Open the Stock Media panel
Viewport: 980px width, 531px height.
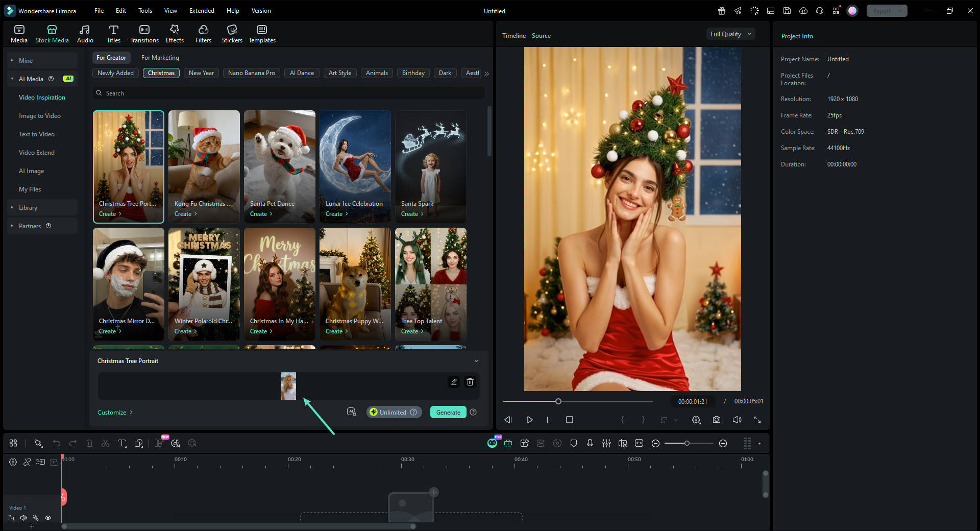tap(52, 34)
